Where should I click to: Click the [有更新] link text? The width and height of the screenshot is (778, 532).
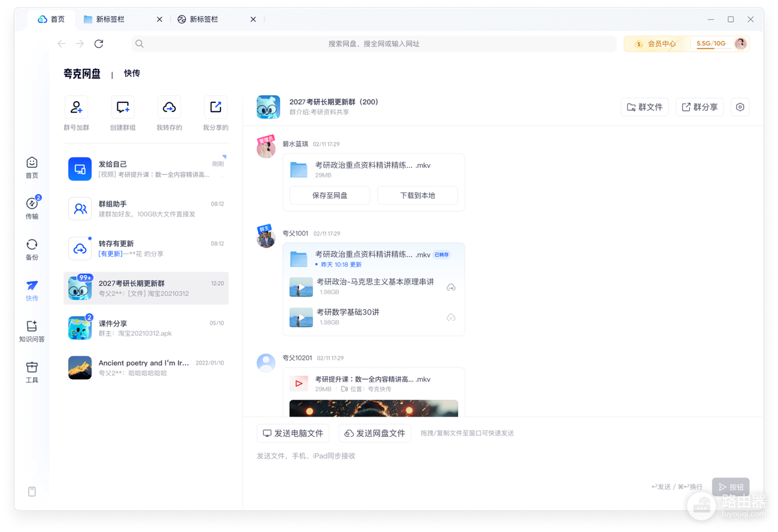pyautogui.click(x=110, y=254)
